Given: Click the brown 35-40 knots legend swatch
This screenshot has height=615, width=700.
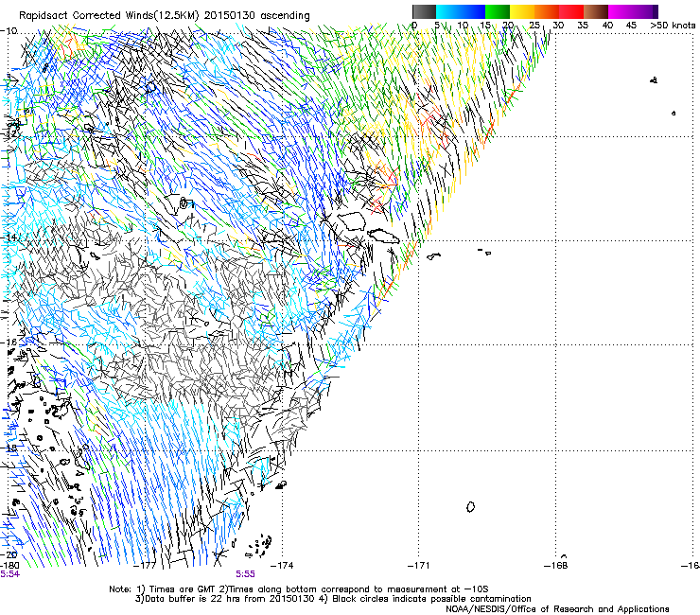Looking at the screenshot, I should point(596,11).
